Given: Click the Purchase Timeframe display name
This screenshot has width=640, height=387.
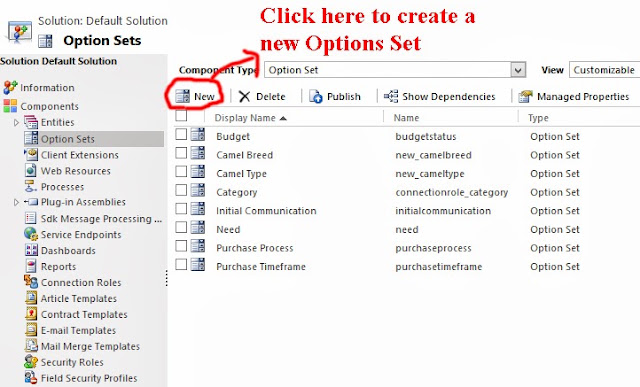Looking at the screenshot, I should pyautogui.click(x=261, y=267).
